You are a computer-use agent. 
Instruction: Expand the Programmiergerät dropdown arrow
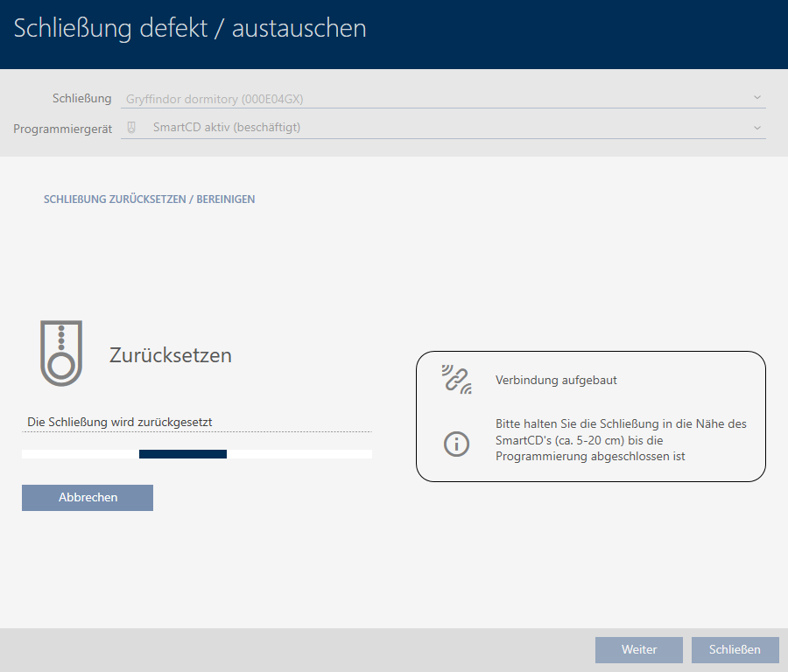[756, 127]
